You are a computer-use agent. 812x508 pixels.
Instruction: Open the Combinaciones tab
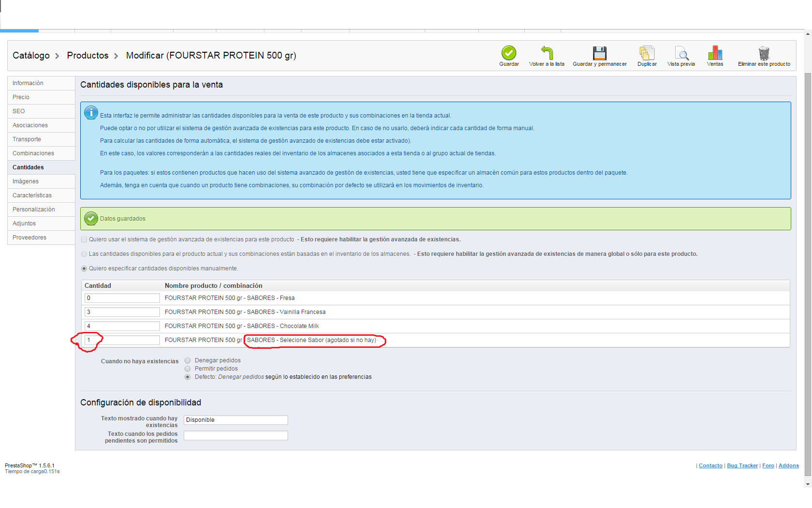point(41,153)
